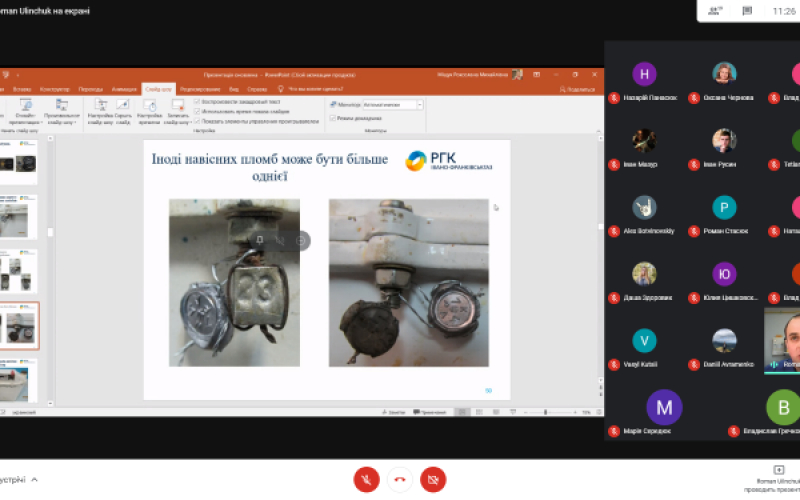Click the Hide slide ribbon button

tap(123, 112)
